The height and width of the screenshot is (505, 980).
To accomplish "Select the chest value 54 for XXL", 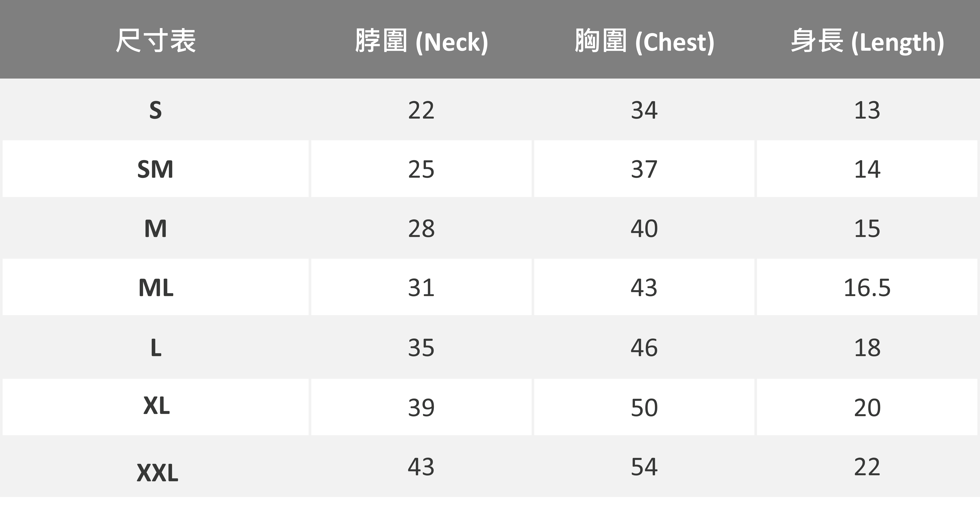I will coord(644,467).
